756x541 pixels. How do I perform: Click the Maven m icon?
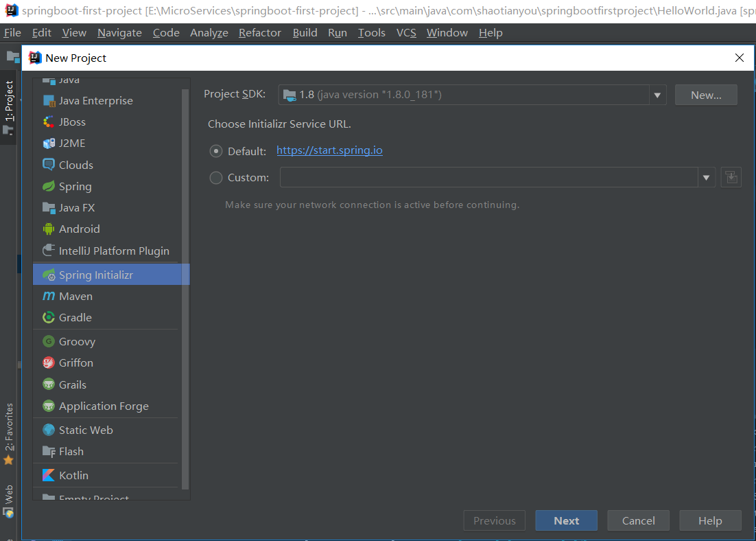49,296
